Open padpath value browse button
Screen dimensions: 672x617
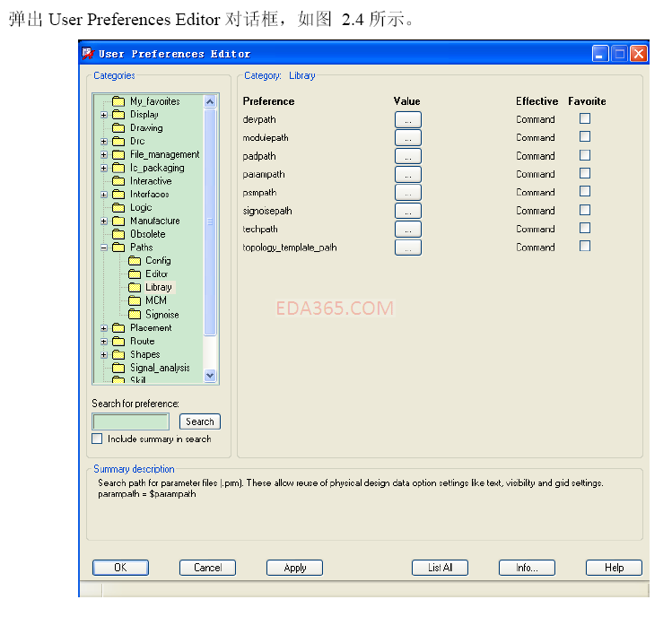tap(408, 156)
